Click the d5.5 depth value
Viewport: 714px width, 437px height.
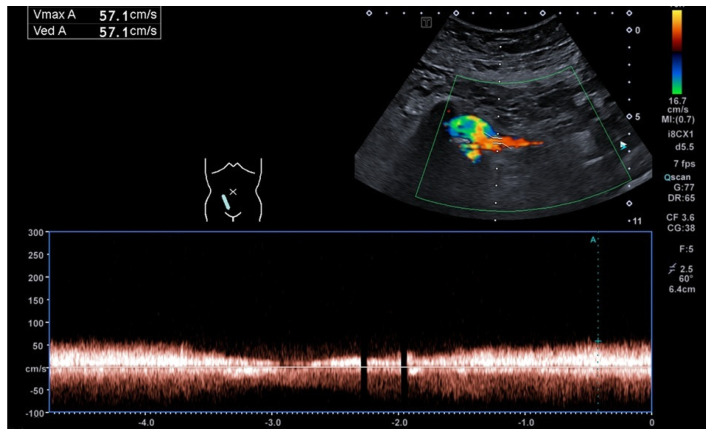(x=684, y=147)
